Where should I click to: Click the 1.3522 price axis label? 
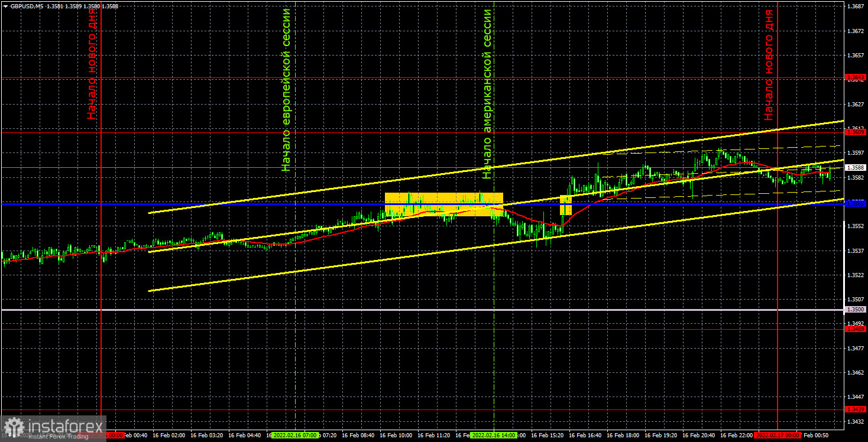[855, 275]
